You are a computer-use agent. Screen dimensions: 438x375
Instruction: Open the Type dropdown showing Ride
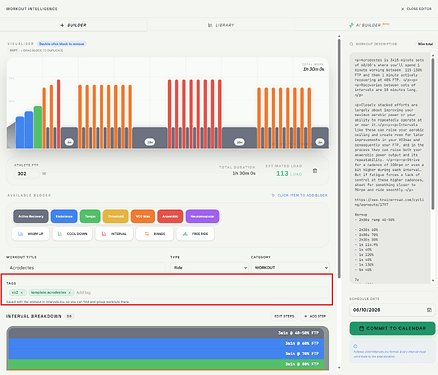click(209, 268)
